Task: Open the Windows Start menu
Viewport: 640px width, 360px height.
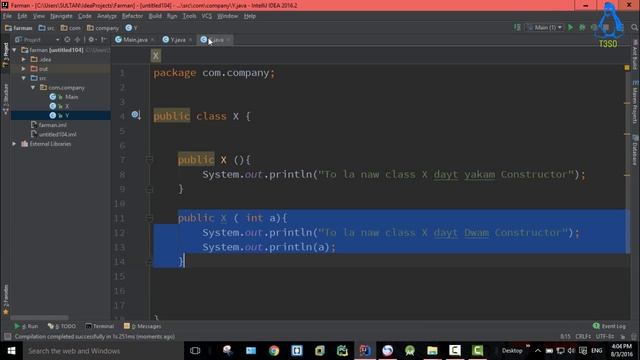Action: [11, 351]
